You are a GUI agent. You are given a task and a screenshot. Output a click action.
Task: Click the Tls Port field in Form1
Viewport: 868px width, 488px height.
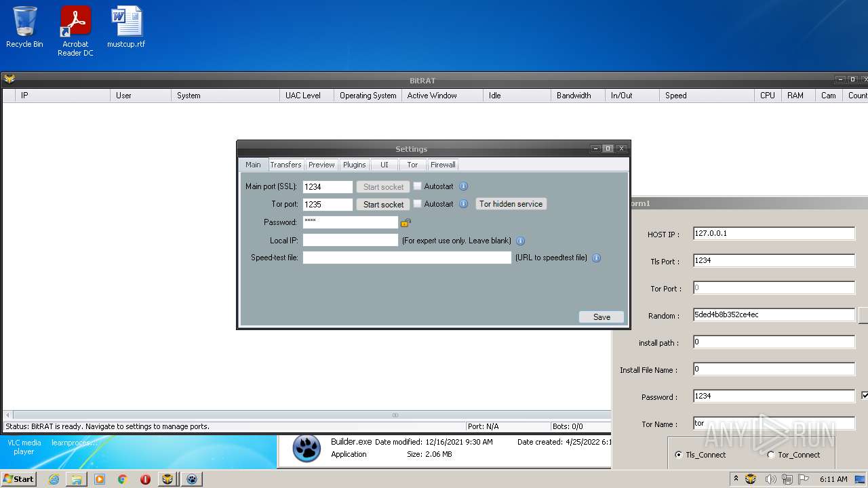(x=774, y=260)
